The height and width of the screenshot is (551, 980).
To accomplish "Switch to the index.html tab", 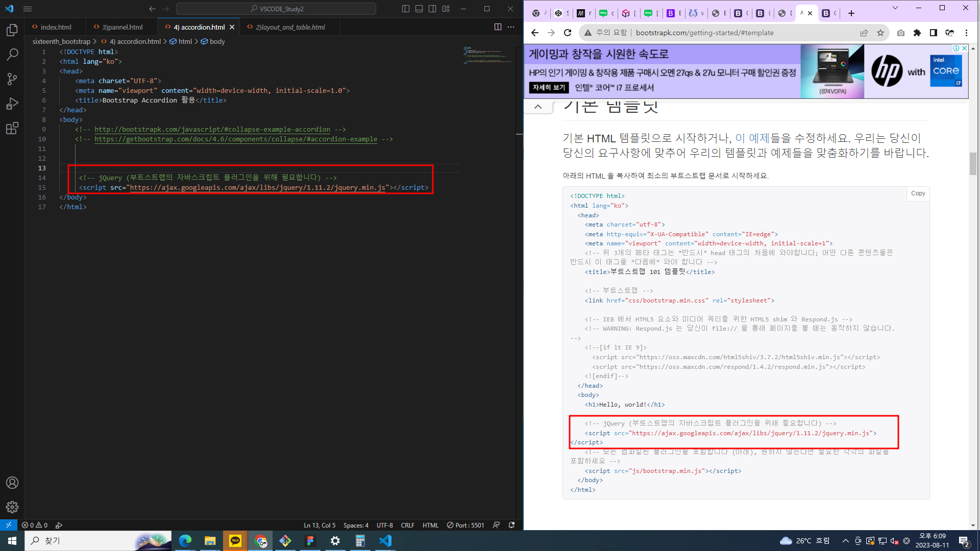I will (x=56, y=27).
